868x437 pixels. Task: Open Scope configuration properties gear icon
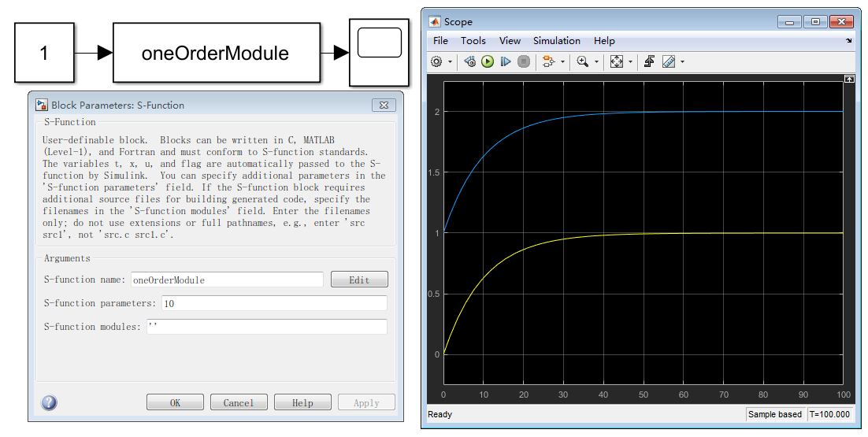[x=436, y=61]
